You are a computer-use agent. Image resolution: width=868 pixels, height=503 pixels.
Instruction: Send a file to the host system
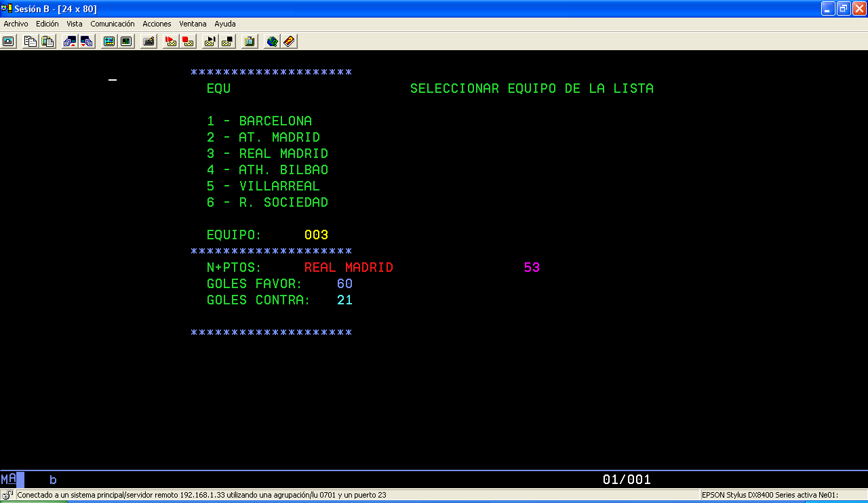pyautogui.click(x=69, y=41)
